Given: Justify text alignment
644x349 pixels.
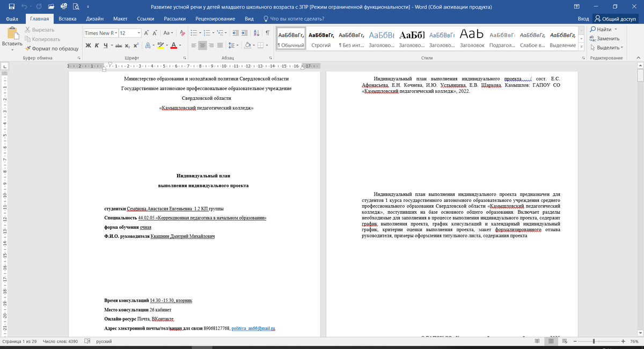Looking at the screenshot, I should 219,46.
